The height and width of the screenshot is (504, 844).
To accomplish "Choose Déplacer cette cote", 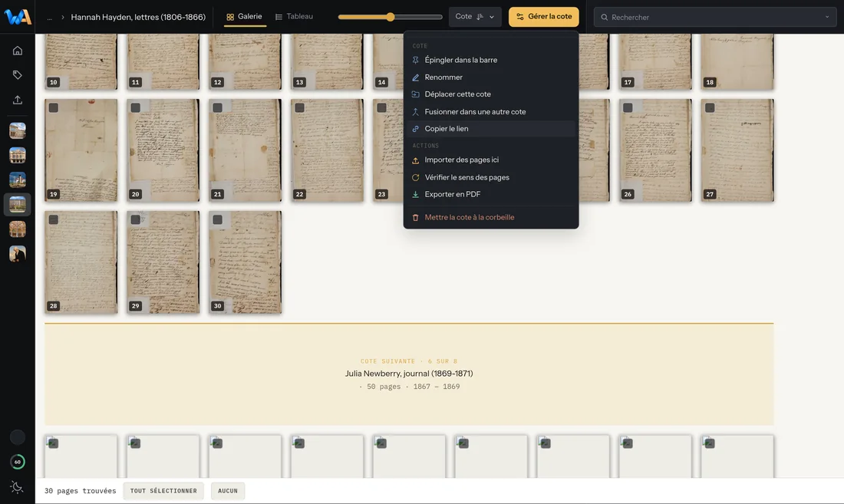I will tap(490, 94).
